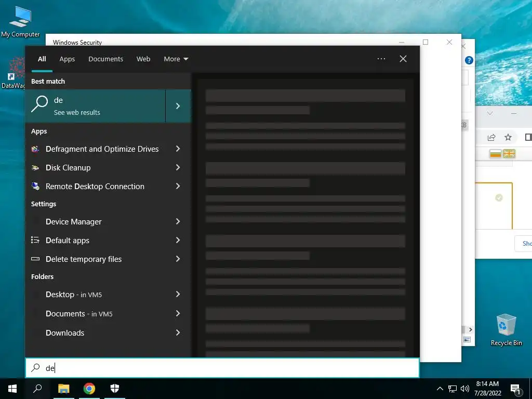Image resolution: width=532 pixels, height=399 pixels.
Task: Switch to the Documents search tab
Action: click(106, 59)
